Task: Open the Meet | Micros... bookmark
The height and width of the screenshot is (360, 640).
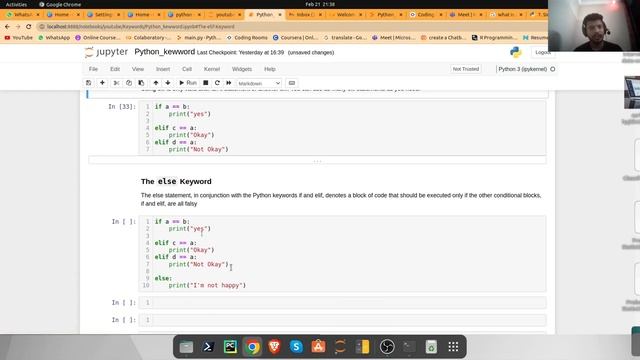Action: point(394,38)
